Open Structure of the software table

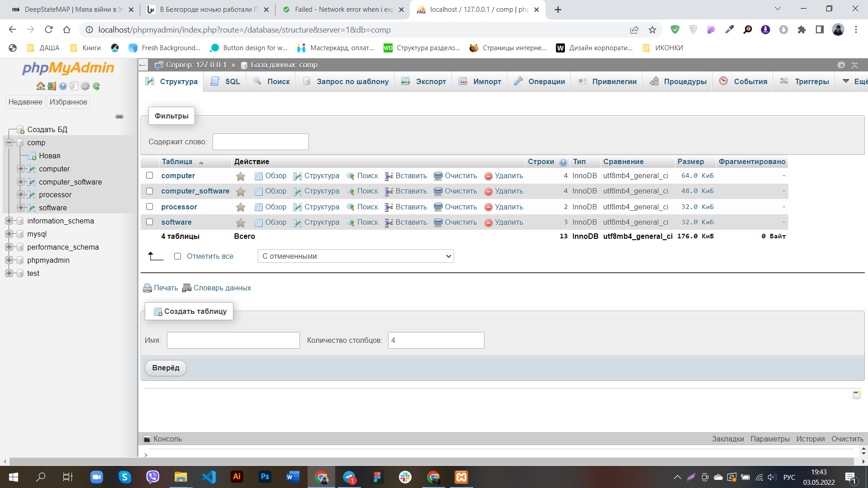pyautogui.click(x=321, y=222)
